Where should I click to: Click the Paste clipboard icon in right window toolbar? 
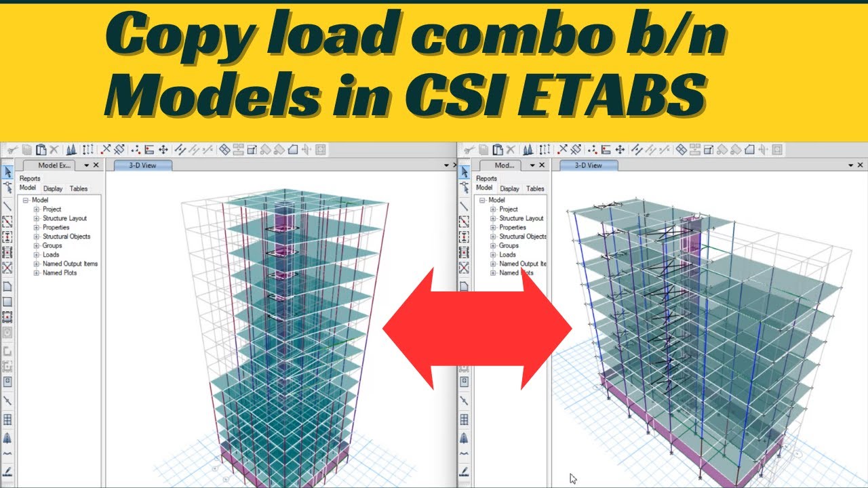(x=498, y=150)
